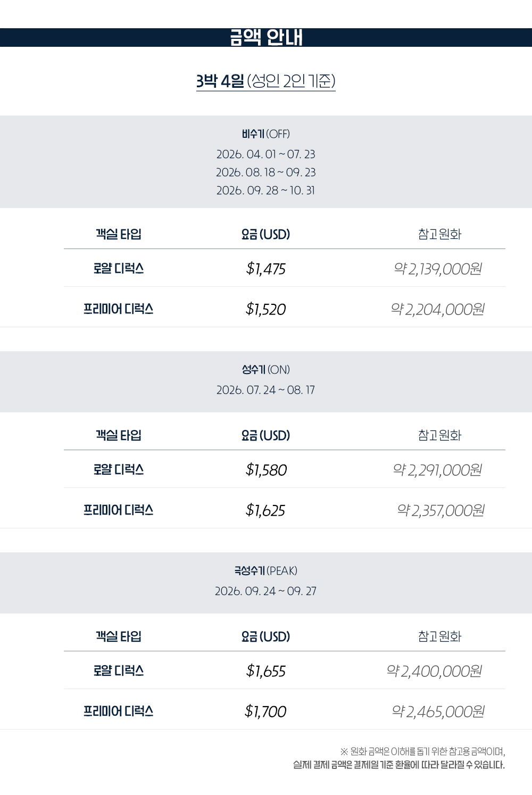Select the 극성수기 (PEAK) season label
The height and width of the screenshot is (795, 532).
265,571
